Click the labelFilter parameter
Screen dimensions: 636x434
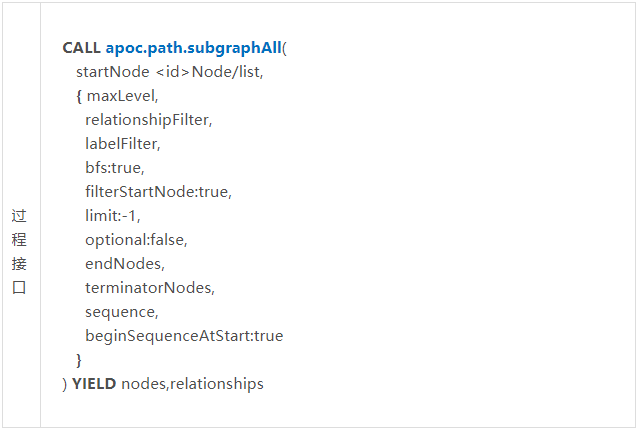(x=123, y=144)
